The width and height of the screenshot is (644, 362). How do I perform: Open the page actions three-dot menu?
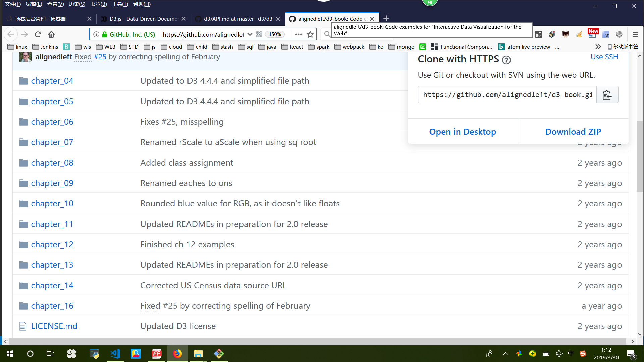(x=298, y=34)
